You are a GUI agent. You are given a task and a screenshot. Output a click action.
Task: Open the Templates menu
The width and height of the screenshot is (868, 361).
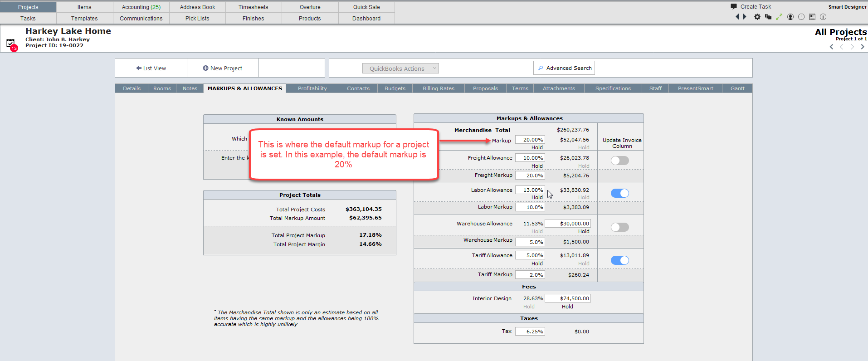pos(84,18)
